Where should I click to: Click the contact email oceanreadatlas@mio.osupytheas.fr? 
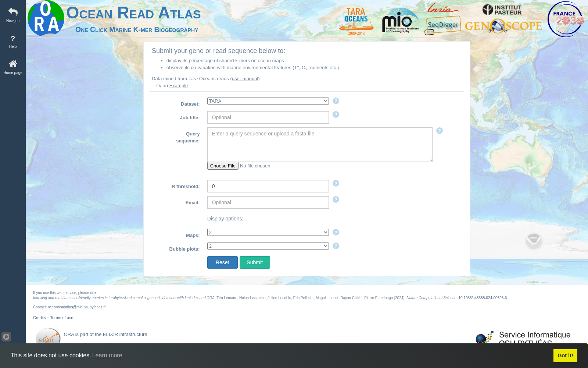76,307
